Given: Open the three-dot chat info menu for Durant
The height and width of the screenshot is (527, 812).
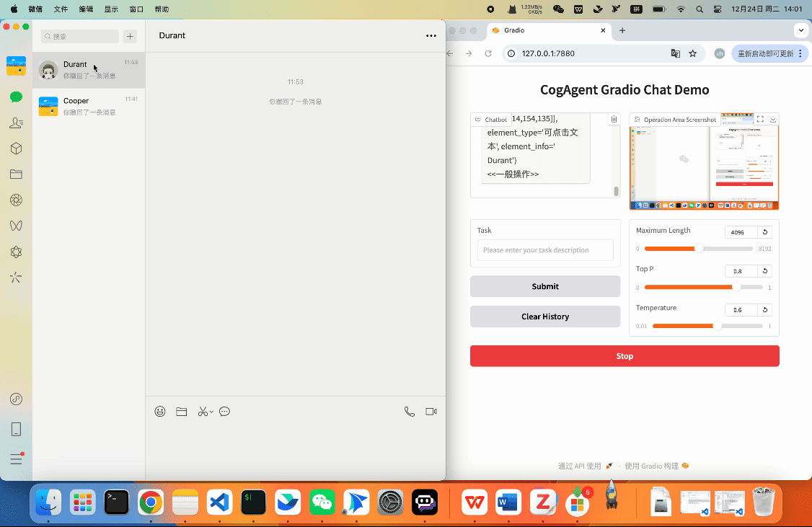Looking at the screenshot, I should coord(431,36).
